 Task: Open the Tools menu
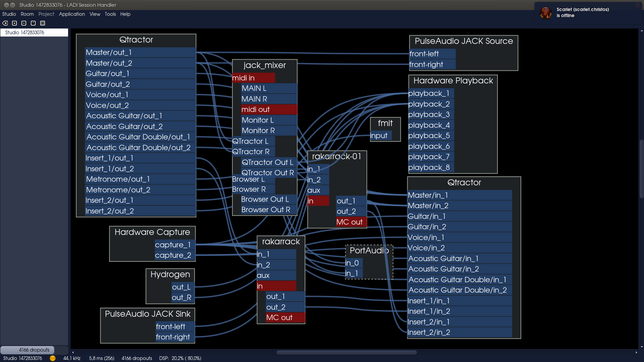click(110, 14)
